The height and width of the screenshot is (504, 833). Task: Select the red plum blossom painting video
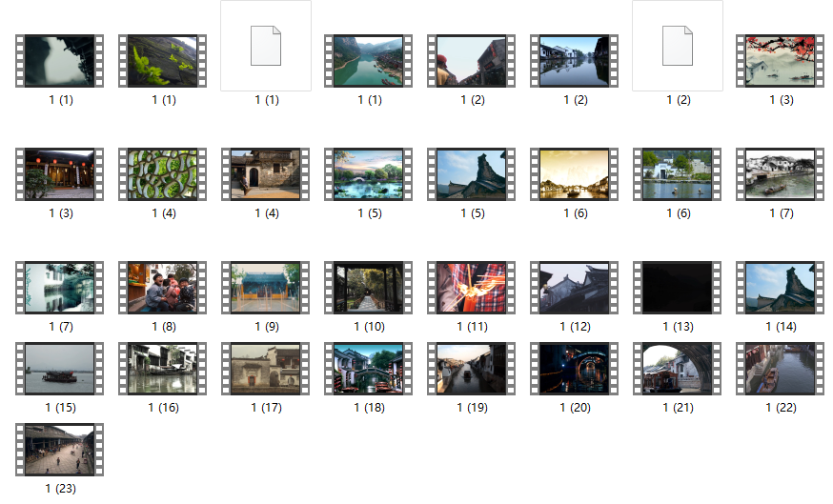click(x=780, y=61)
